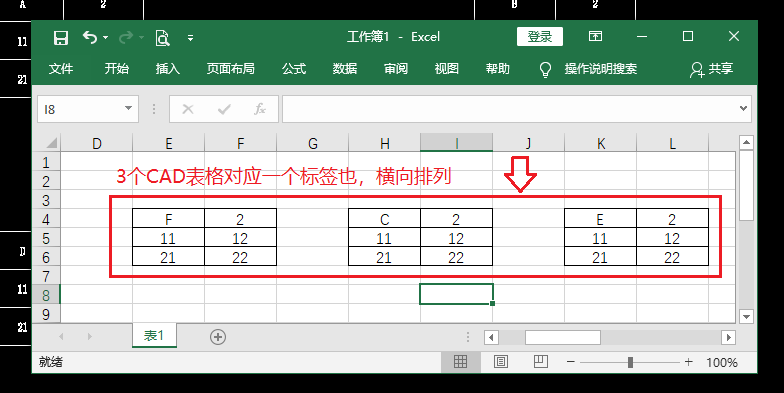Click the zoom out minus button
This screenshot has height=393, width=784.
pos(570,362)
